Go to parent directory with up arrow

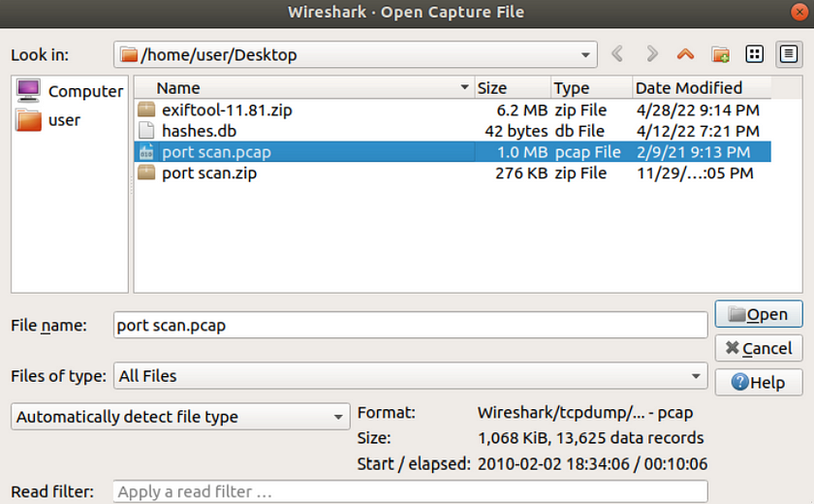[x=685, y=54]
